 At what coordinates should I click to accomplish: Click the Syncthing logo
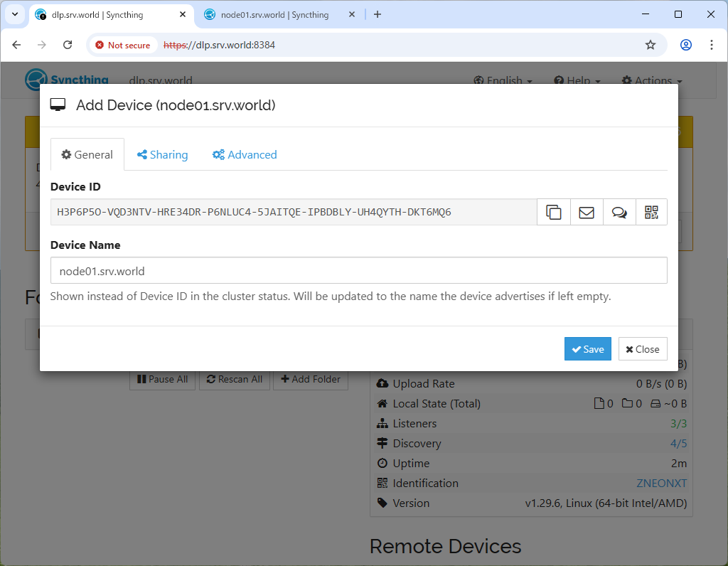pyautogui.click(x=67, y=80)
